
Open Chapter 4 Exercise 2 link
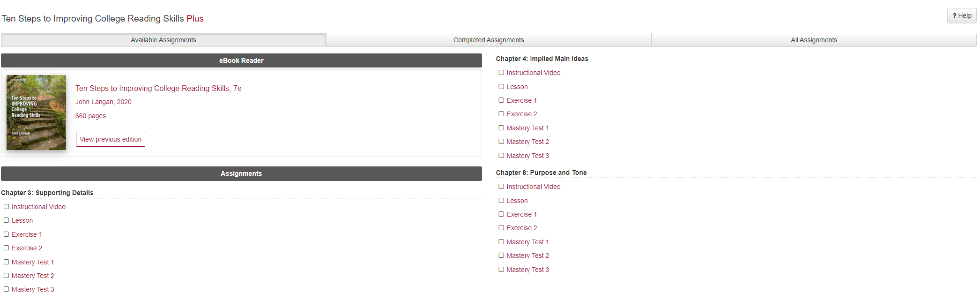pos(521,114)
